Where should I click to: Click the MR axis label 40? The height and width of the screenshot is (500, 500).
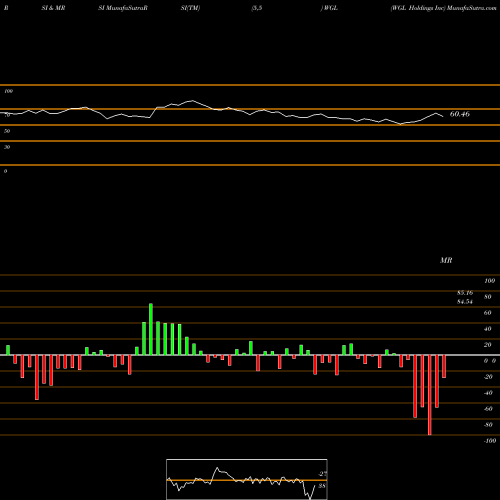(x=488, y=329)
